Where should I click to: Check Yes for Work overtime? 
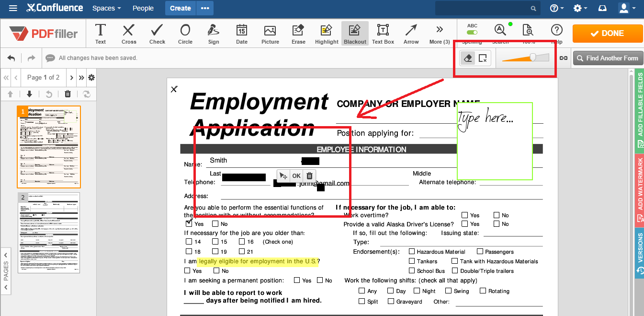[465, 215]
